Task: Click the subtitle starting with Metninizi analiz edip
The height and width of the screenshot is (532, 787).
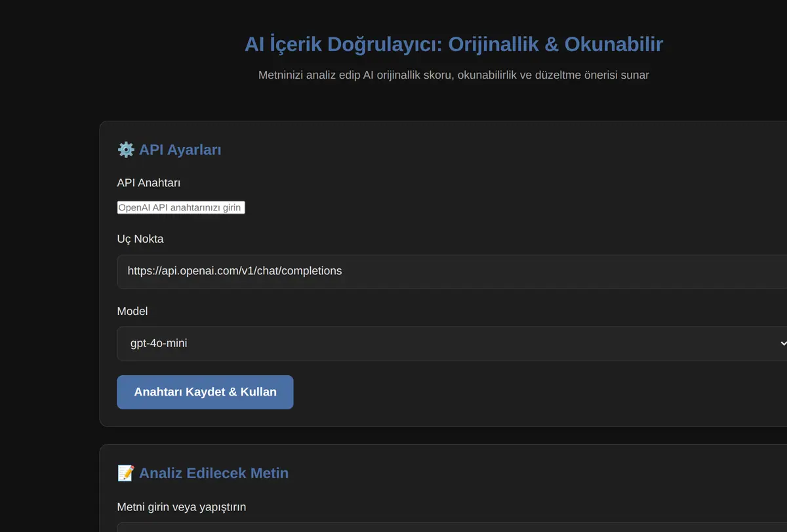Action: pyautogui.click(x=454, y=75)
